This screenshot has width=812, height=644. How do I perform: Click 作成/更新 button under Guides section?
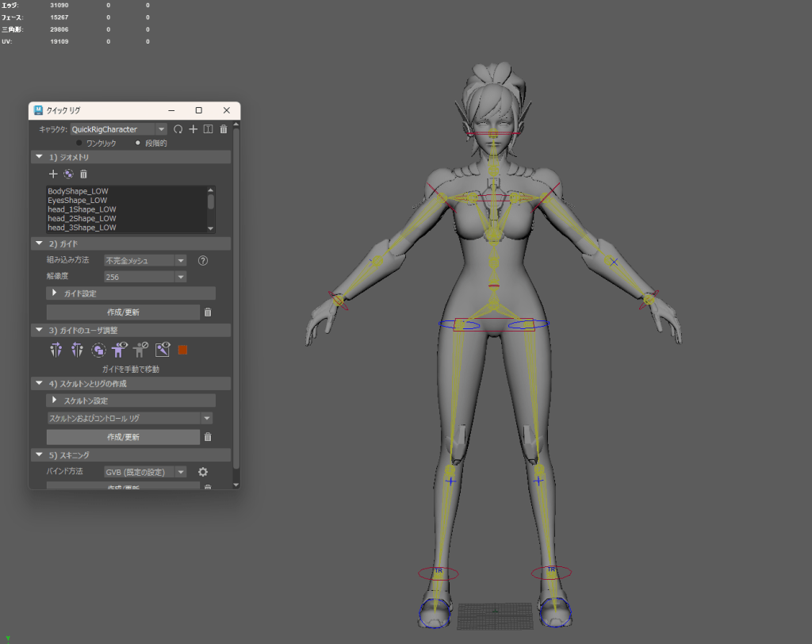(123, 312)
